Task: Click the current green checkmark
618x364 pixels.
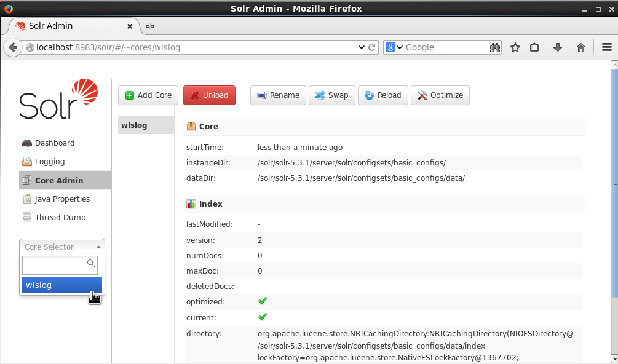Action: (x=263, y=316)
